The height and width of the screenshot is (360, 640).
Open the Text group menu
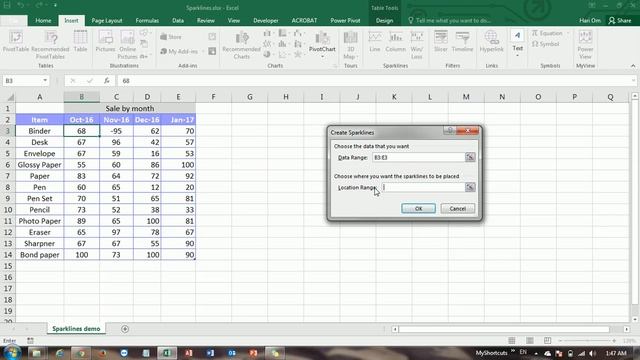click(518, 43)
